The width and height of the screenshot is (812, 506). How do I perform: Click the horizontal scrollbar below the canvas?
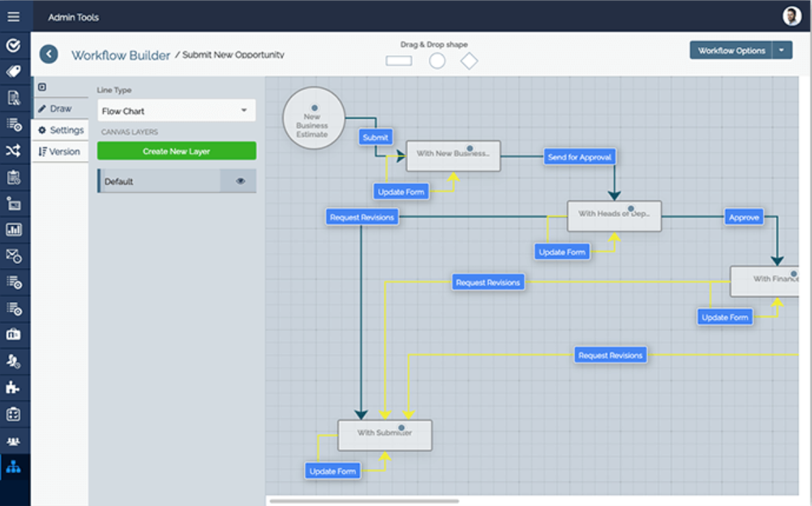(x=364, y=501)
